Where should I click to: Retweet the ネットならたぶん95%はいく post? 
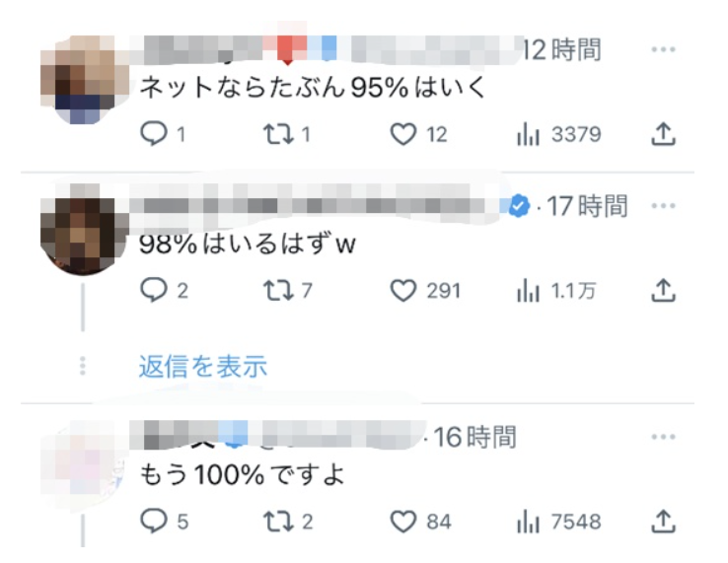click(286, 134)
